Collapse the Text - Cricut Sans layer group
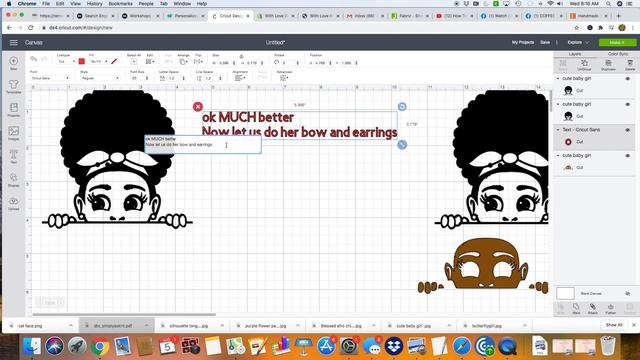 (558, 130)
